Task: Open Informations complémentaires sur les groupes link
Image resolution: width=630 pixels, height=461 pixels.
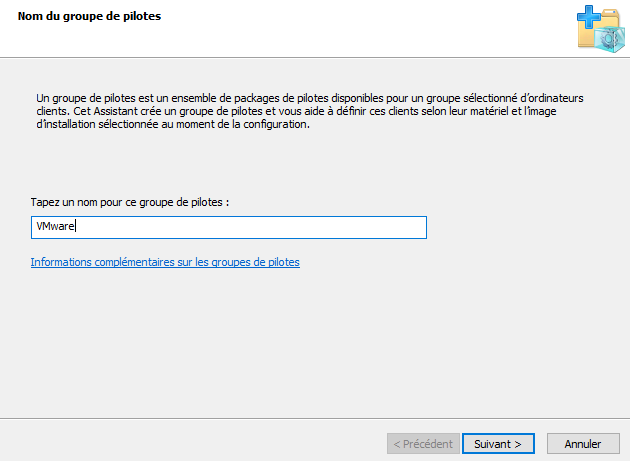Action: click(165, 262)
